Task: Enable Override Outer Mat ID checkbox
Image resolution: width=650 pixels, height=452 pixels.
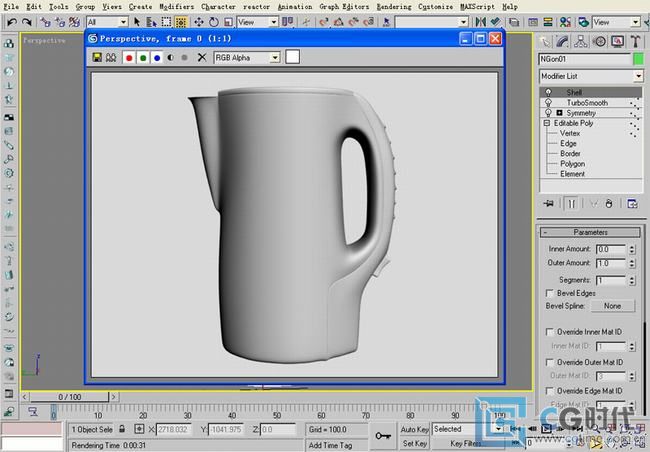Action: pyautogui.click(x=550, y=362)
